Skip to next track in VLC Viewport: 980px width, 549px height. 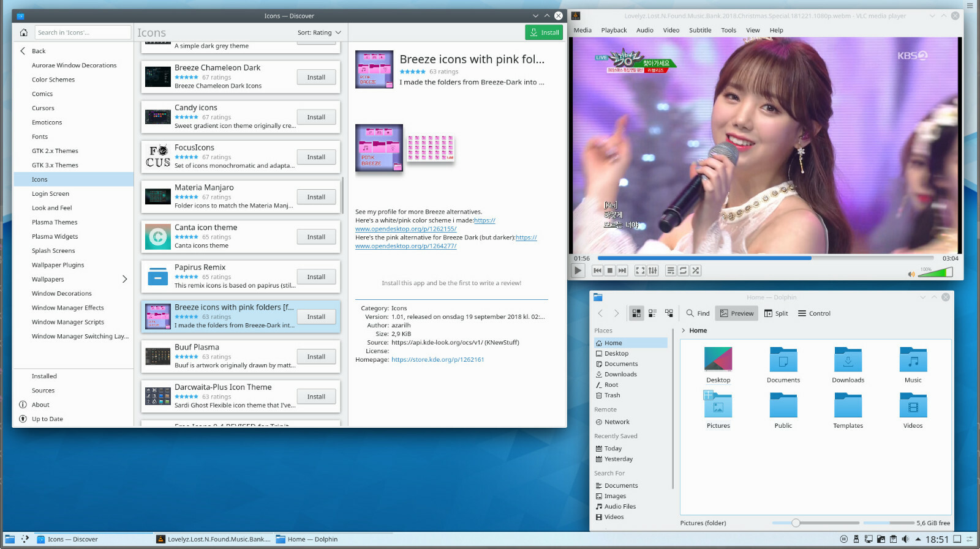click(x=622, y=271)
